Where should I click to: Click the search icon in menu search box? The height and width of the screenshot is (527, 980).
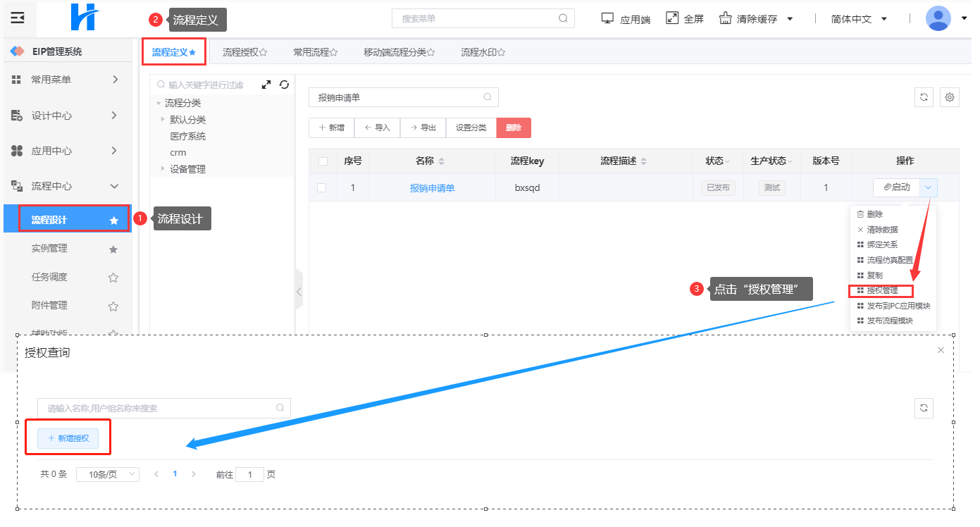point(563,18)
